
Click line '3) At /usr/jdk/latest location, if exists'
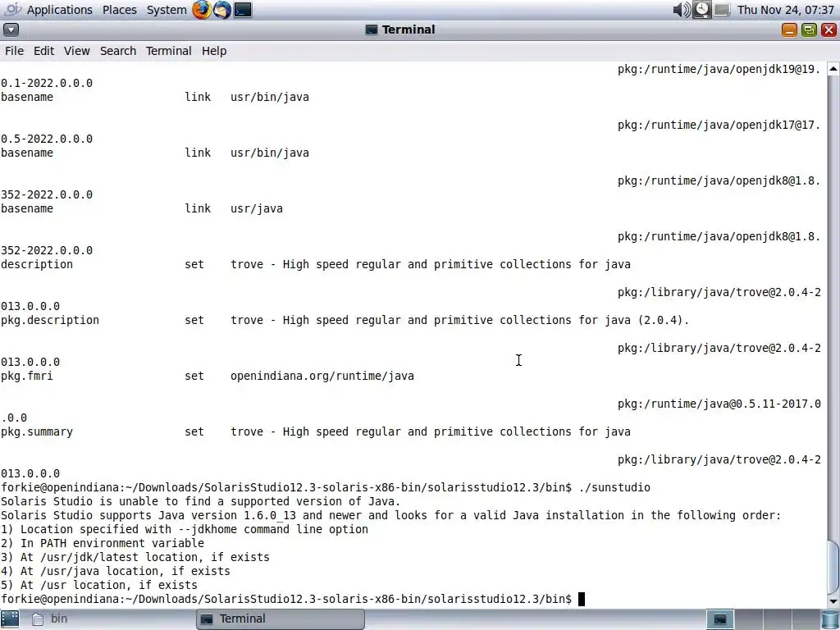135,557
